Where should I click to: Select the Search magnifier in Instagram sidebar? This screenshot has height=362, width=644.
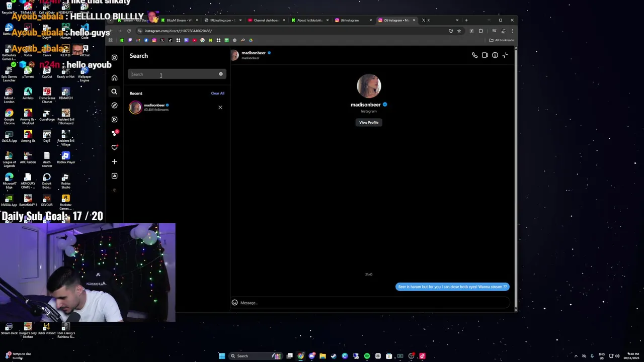click(114, 92)
